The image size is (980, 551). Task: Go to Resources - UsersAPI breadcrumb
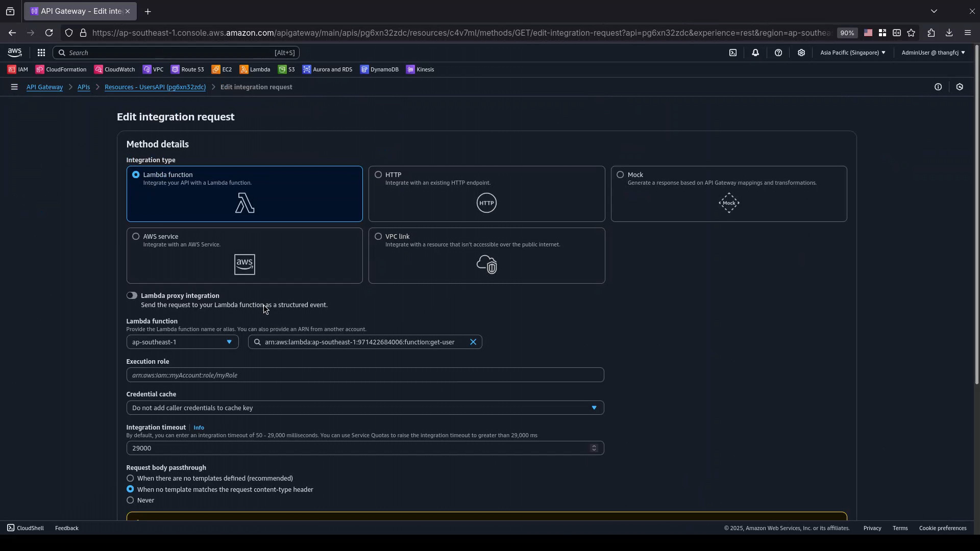click(155, 87)
